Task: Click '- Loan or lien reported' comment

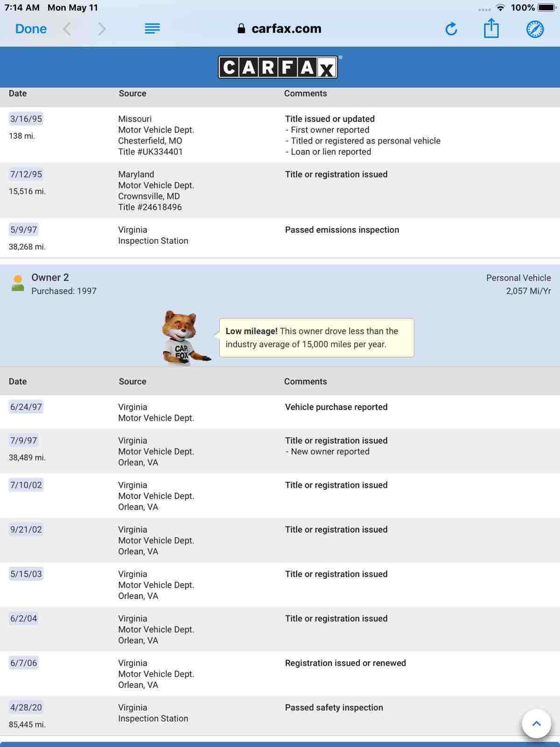Action: click(x=328, y=152)
